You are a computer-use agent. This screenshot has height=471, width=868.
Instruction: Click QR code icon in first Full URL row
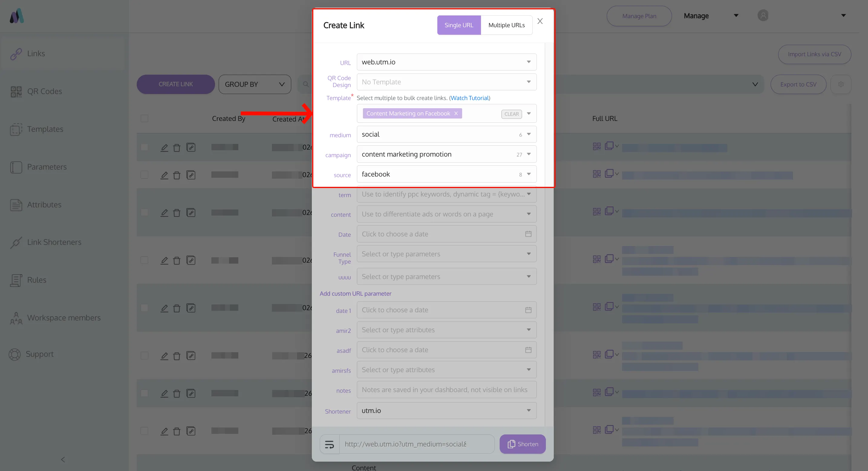click(x=596, y=147)
